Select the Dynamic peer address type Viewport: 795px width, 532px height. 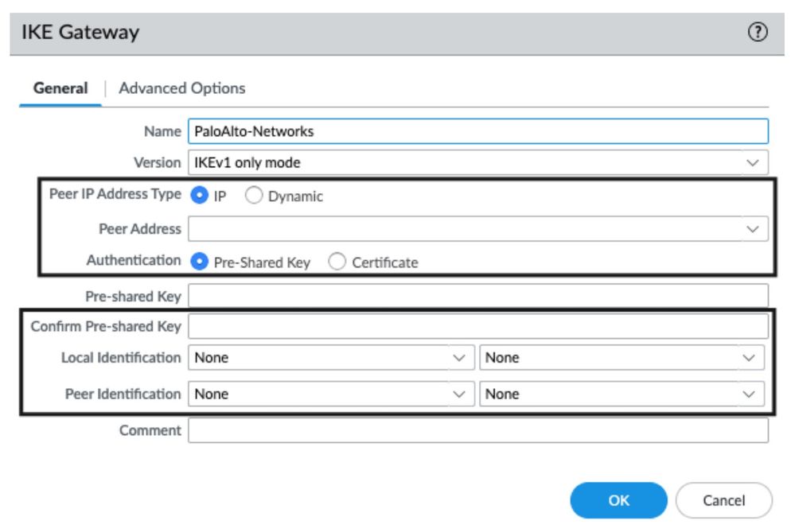pos(254,196)
